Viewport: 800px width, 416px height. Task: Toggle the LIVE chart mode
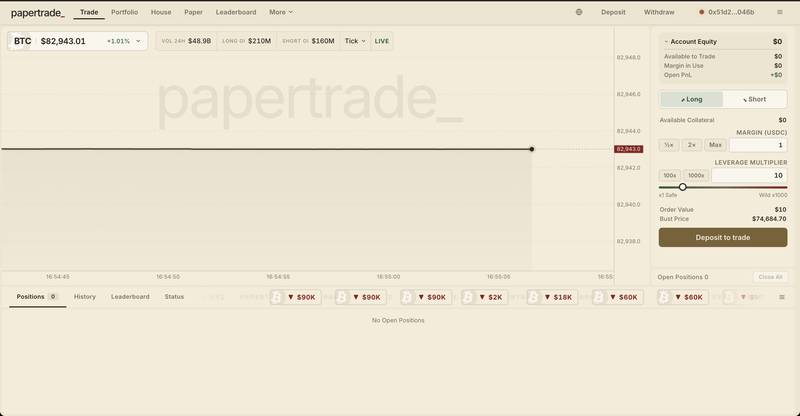tap(382, 41)
